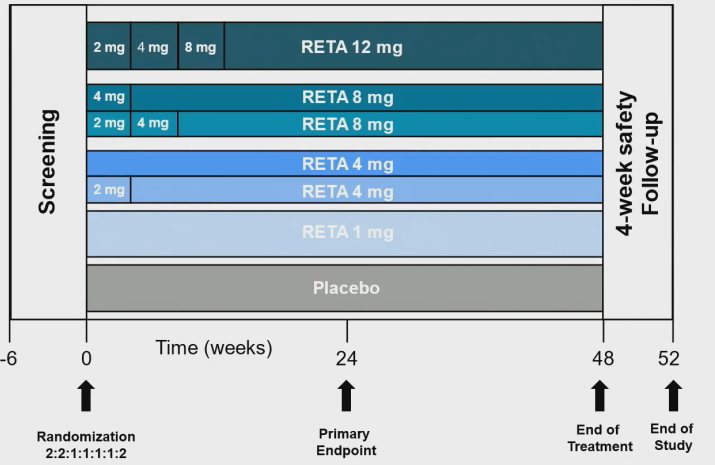Click the arrow above Primary Endpoint

347,396
